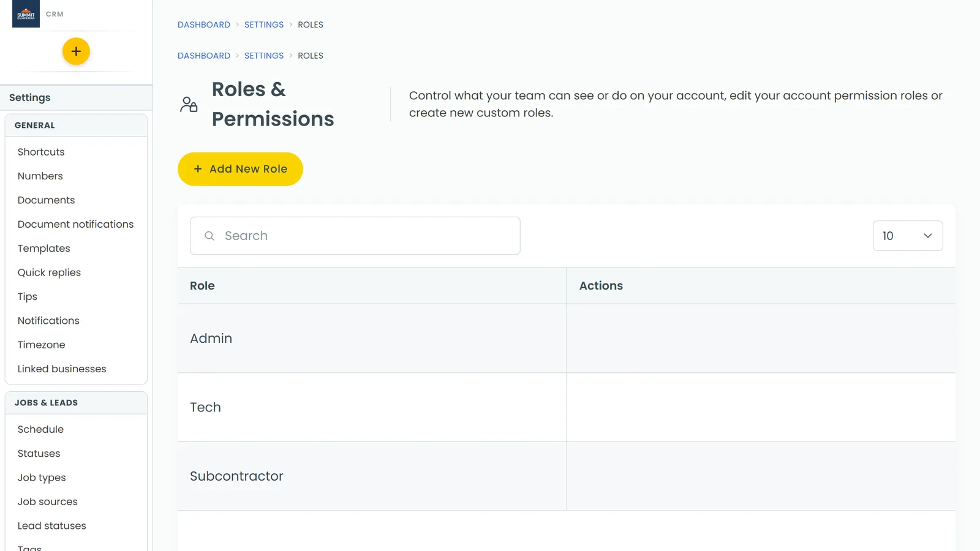Open Statuses under Jobs & Leads
The image size is (980, 551).
click(39, 454)
